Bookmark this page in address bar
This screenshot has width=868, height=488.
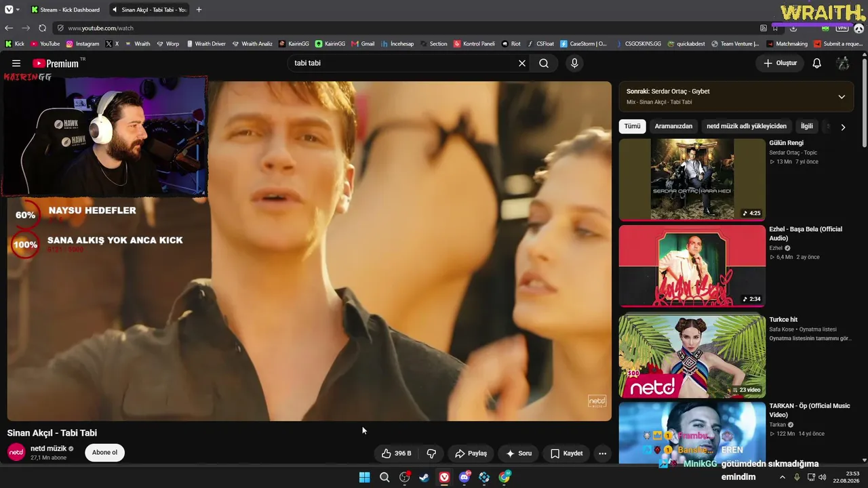click(775, 28)
